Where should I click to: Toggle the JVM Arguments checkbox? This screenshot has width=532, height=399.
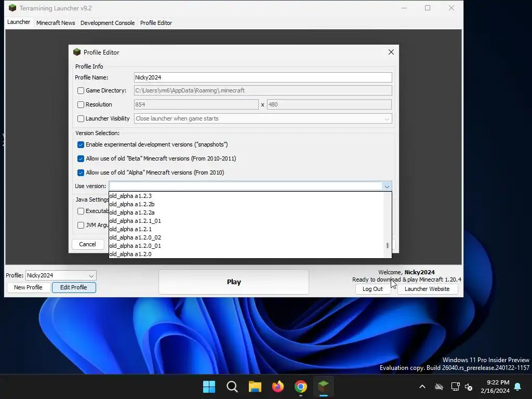tap(81, 225)
